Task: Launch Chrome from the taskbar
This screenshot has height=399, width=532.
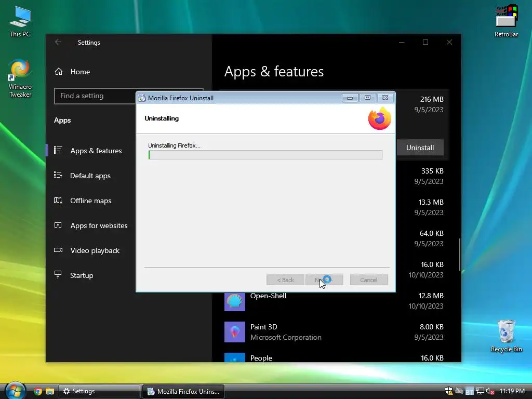Action: [37, 391]
